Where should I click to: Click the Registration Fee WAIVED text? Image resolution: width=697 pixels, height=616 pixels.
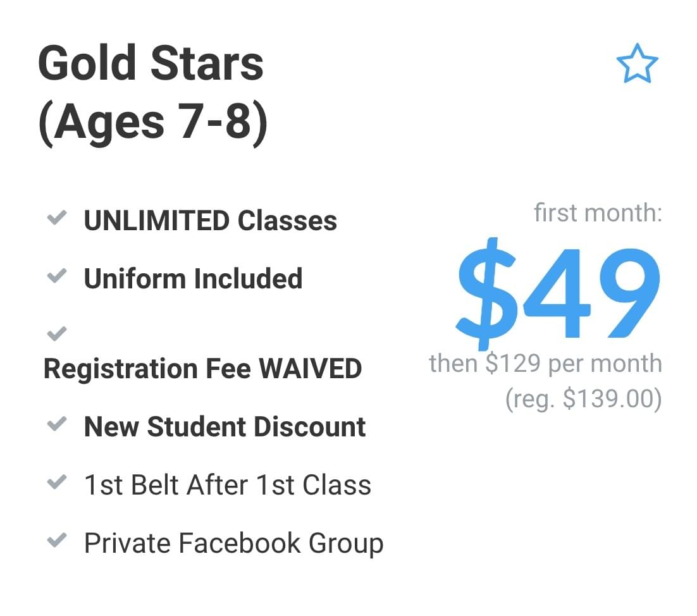tap(202, 369)
